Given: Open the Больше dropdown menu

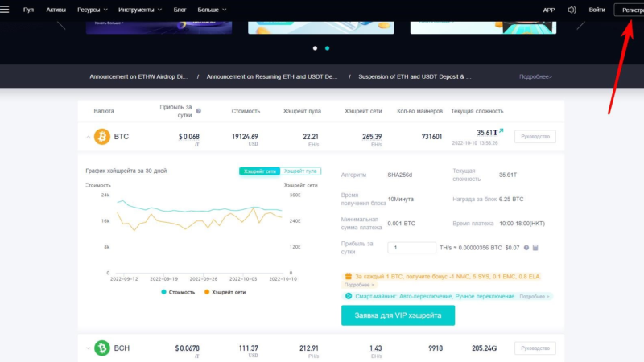Looking at the screenshot, I should 212,10.
